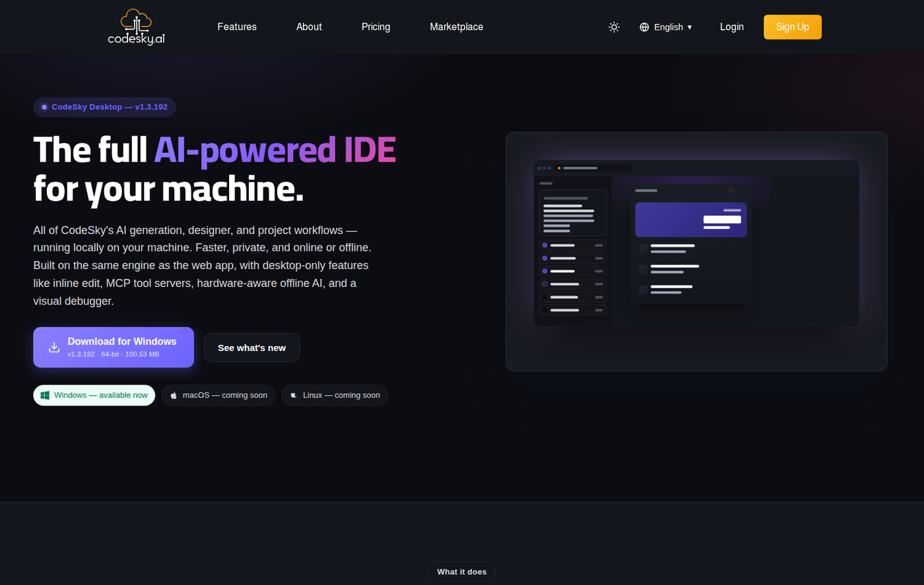The height and width of the screenshot is (585, 924).
Task: Click the codesky.ai cloud logo
Action: click(x=136, y=27)
